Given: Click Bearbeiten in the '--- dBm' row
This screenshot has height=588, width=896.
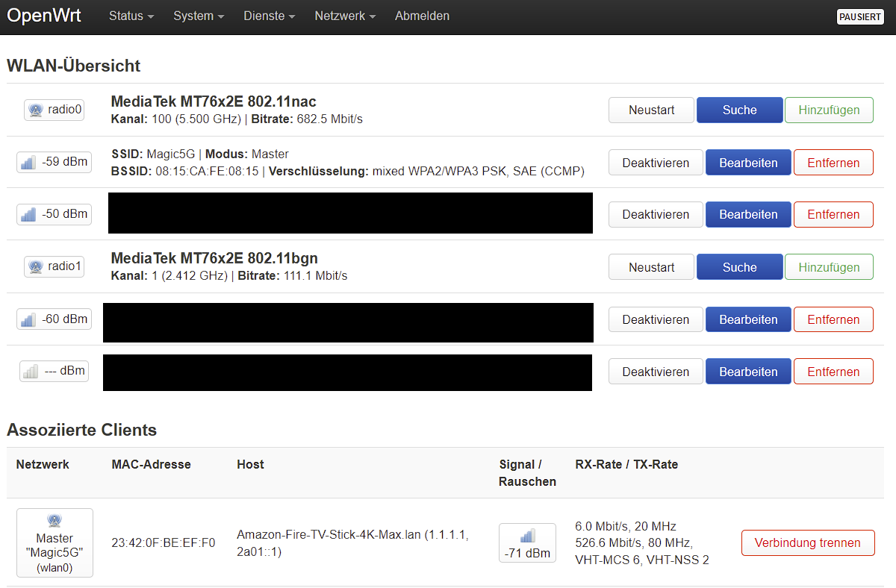Looking at the screenshot, I should pos(748,371).
